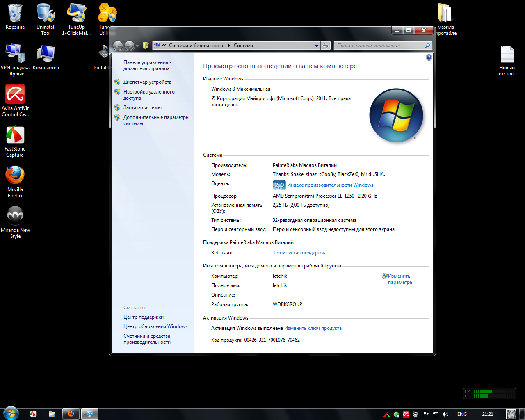Click the help question mark icon
This screenshot has width=525, height=420.
tap(429, 57)
